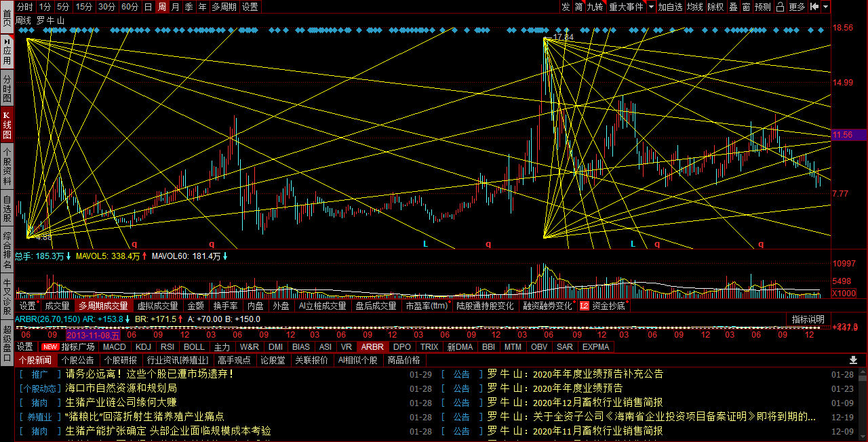Open 多周期 multi-period view

[224, 7]
